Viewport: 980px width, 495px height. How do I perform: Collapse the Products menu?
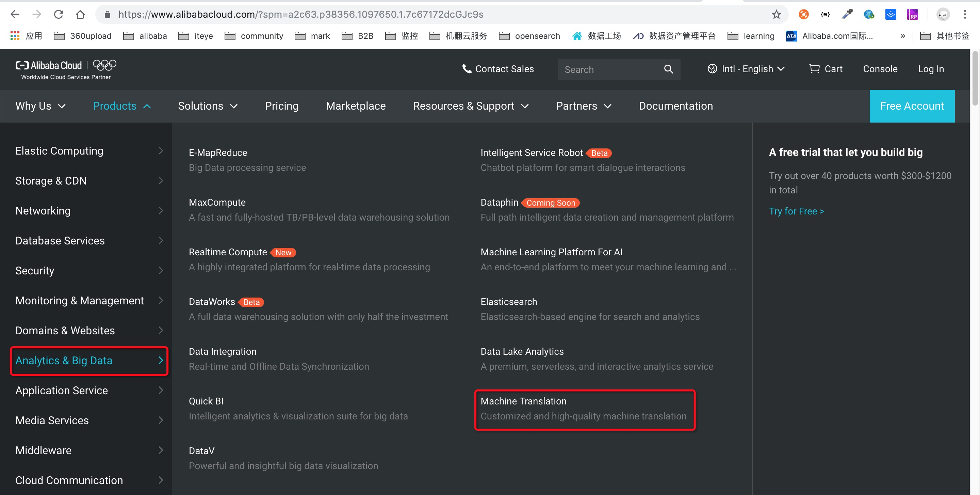click(122, 106)
